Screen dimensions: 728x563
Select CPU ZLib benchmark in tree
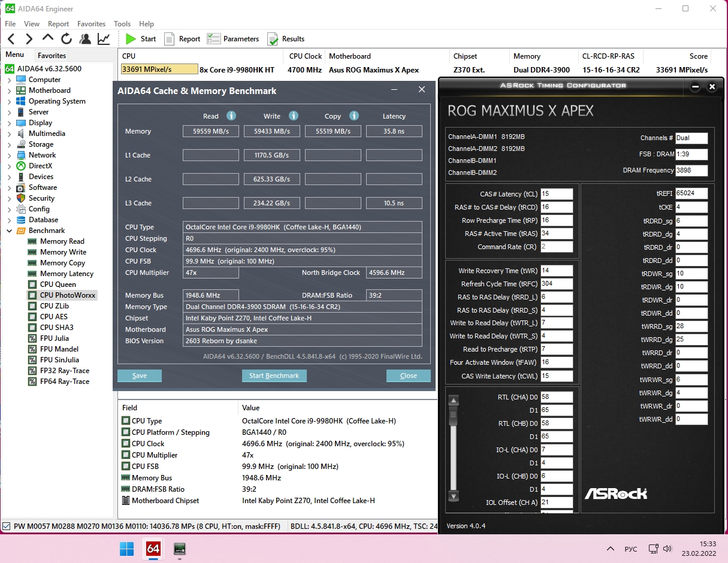point(54,306)
